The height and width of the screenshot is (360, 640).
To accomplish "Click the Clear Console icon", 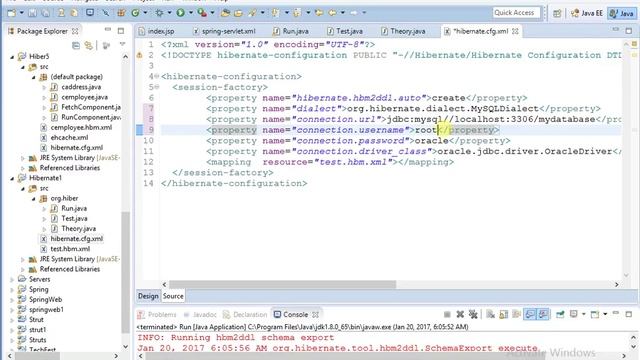I will 491,314.
